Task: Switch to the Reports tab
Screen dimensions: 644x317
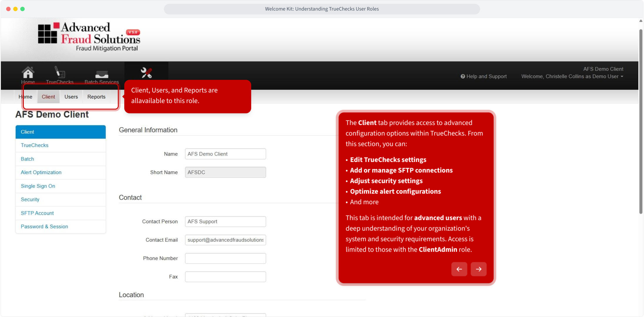Action: click(x=96, y=97)
